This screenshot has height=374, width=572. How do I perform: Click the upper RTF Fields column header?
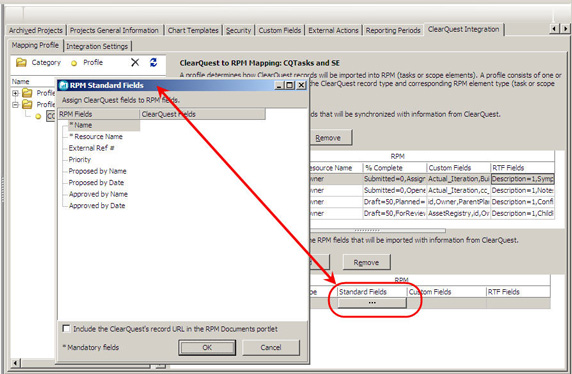pyautogui.click(x=522, y=168)
